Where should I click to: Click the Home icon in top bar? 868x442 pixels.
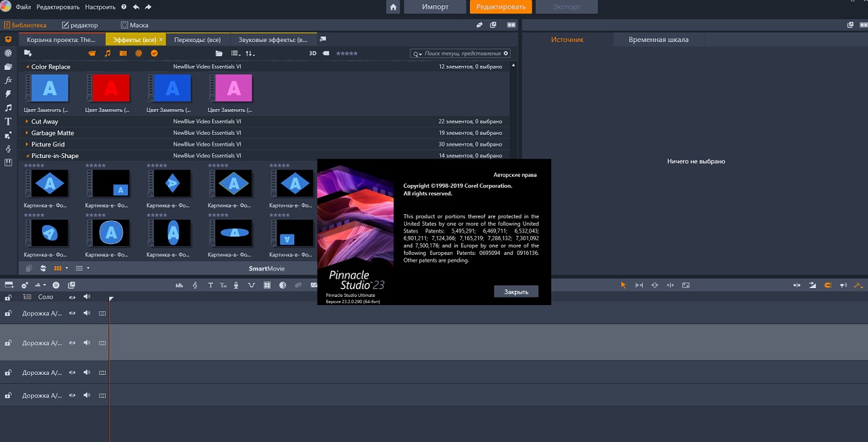393,7
